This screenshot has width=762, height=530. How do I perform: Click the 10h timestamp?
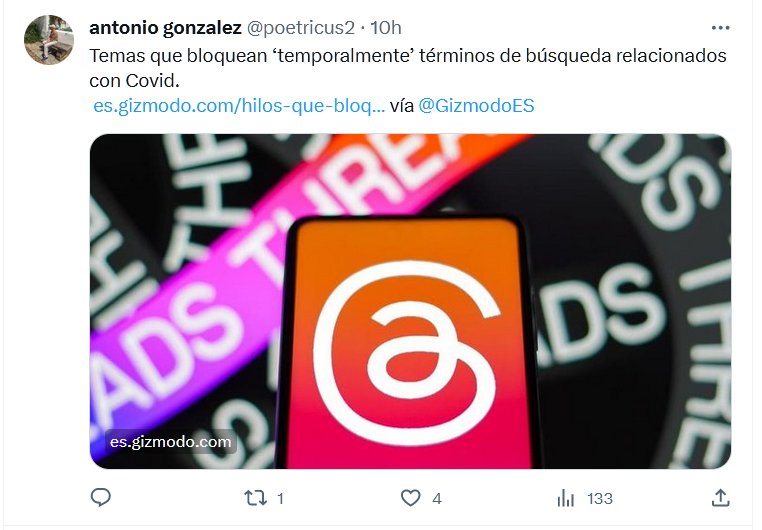coord(386,28)
